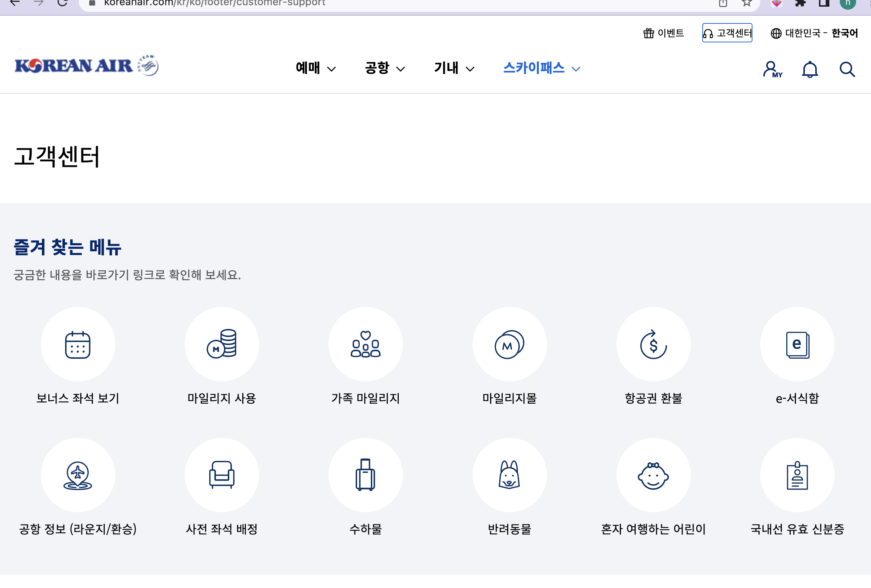
Task: Click the notification bell icon
Action: [x=810, y=70]
